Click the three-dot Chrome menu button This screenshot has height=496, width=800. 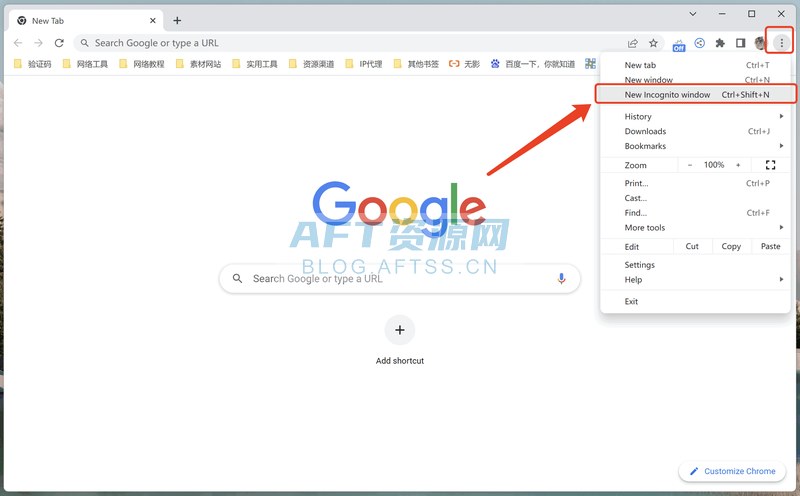pos(781,43)
